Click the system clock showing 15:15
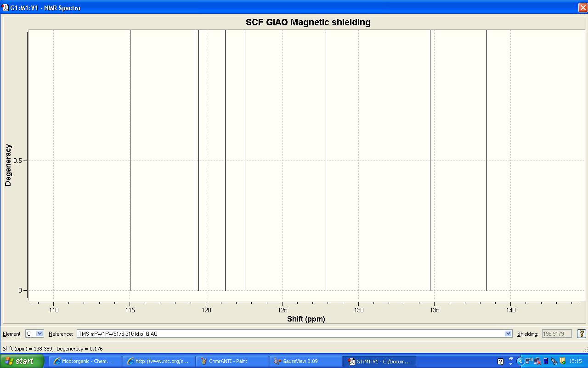 [x=576, y=361]
